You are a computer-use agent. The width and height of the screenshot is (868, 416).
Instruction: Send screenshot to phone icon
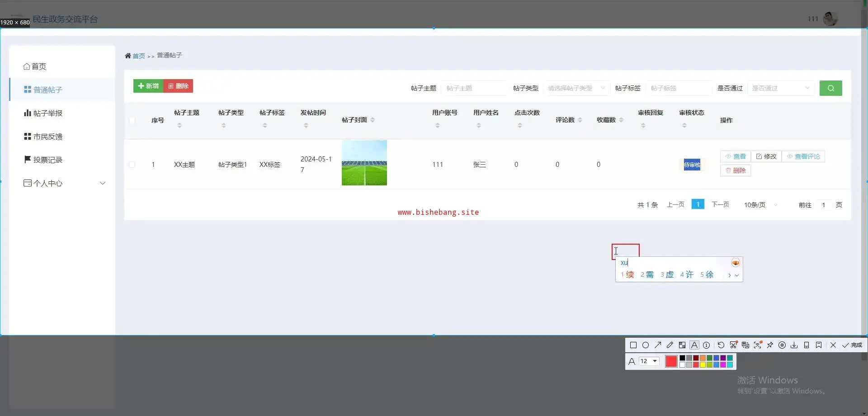point(807,345)
